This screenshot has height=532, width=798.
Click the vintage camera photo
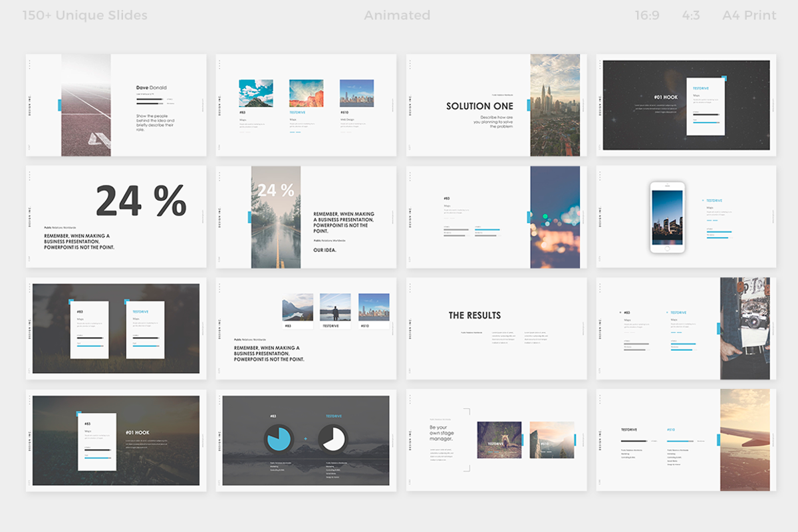(745, 329)
